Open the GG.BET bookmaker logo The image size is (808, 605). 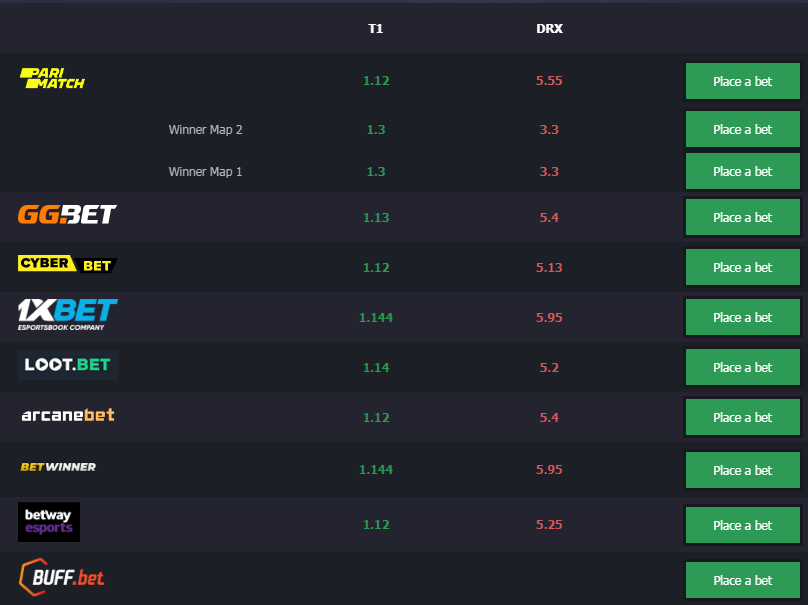67,214
